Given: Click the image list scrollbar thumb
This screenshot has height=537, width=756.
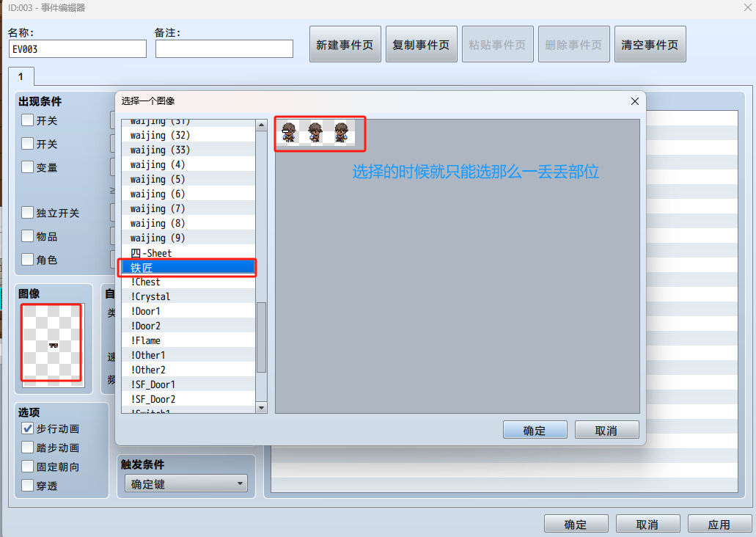Looking at the screenshot, I should [261, 337].
